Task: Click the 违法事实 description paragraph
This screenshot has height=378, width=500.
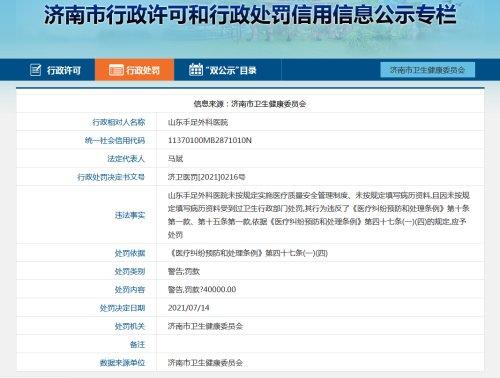Action: (x=319, y=215)
